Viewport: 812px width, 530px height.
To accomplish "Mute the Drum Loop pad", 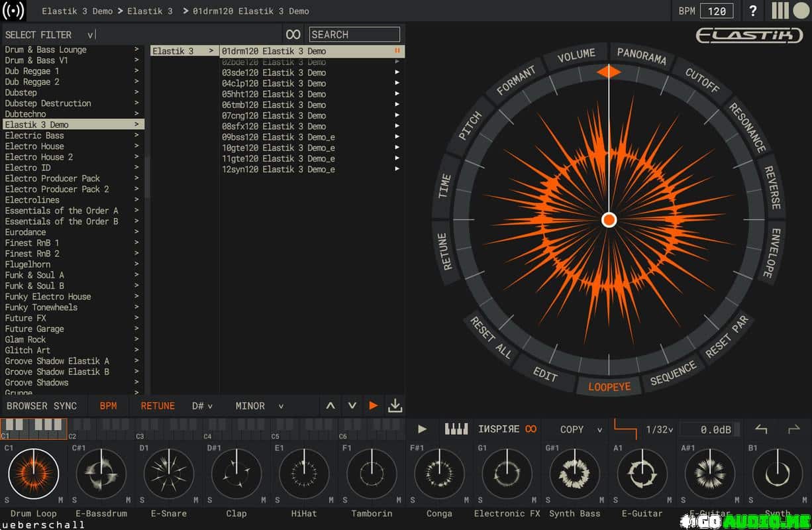I will point(60,500).
